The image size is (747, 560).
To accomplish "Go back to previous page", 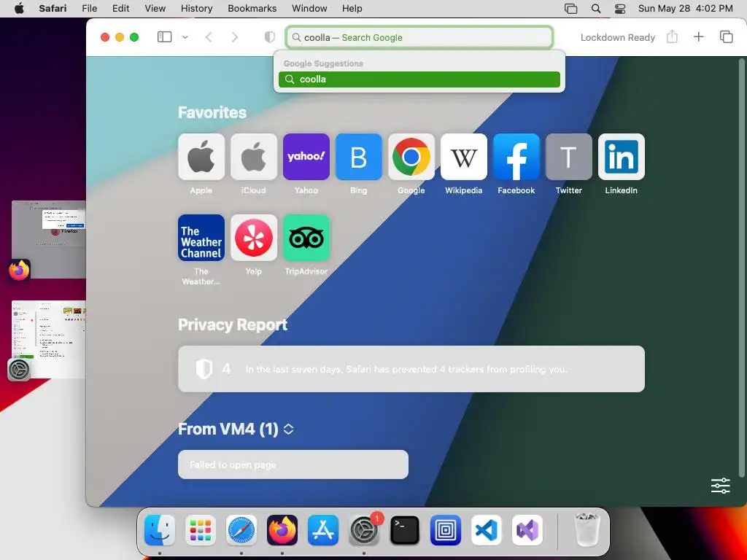I will tap(208, 37).
